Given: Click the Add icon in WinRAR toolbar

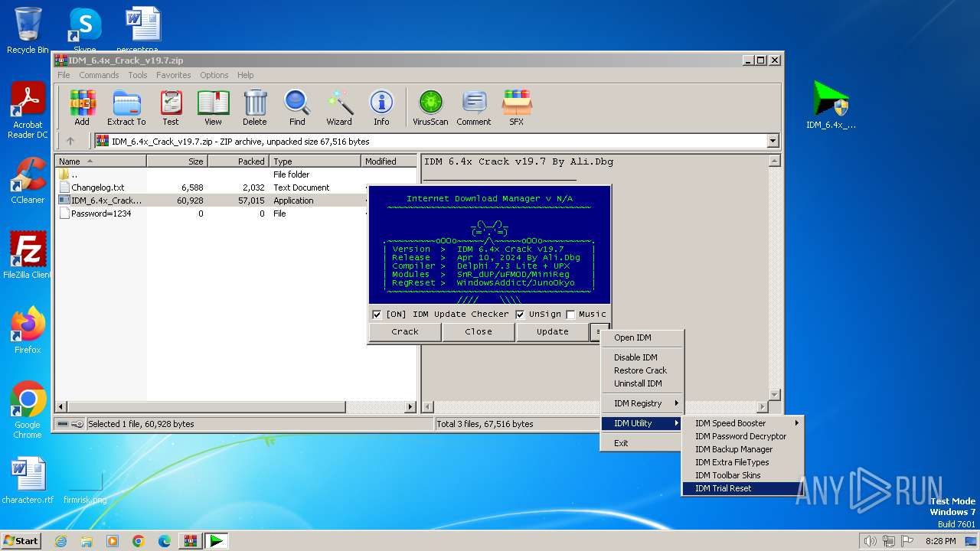Looking at the screenshot, I should (x=82, y=107).
